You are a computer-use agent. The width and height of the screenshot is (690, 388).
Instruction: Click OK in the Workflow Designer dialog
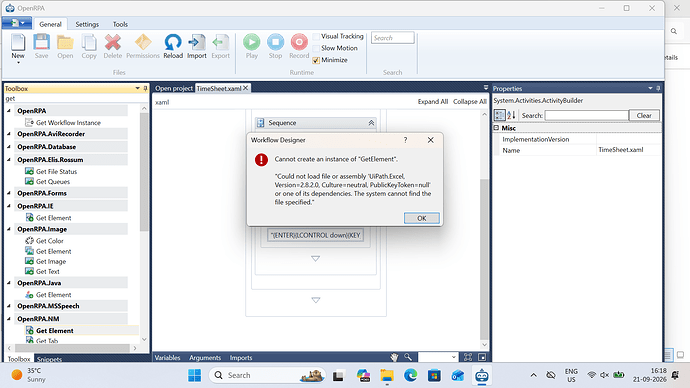click(x=422, y=218)
